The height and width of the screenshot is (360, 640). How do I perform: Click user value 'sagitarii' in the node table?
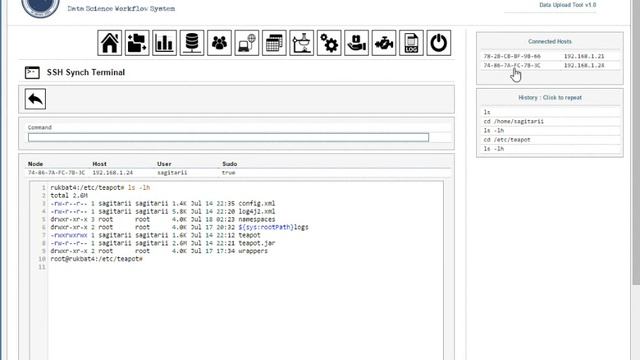click(172, 173)
